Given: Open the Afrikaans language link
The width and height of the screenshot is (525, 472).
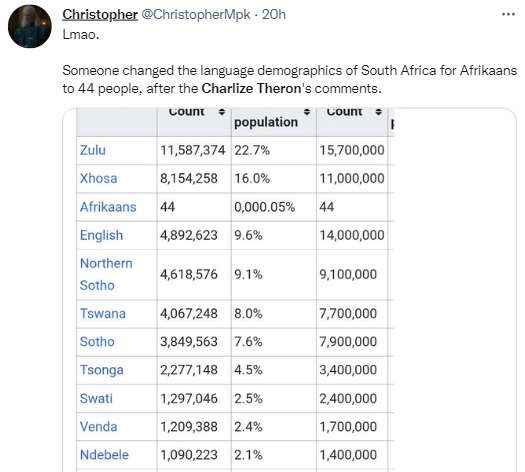Looking at the screenshot, I should click(x=108, y=207).
